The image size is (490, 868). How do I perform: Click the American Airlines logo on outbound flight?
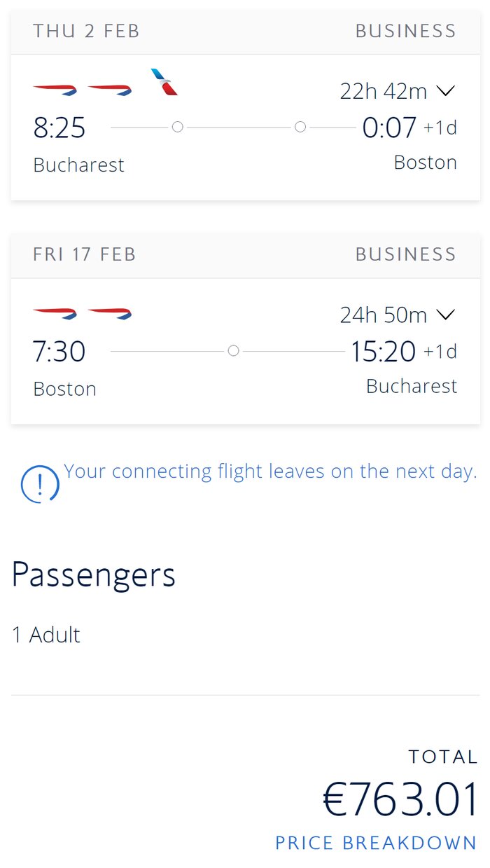tap(164, 82)
